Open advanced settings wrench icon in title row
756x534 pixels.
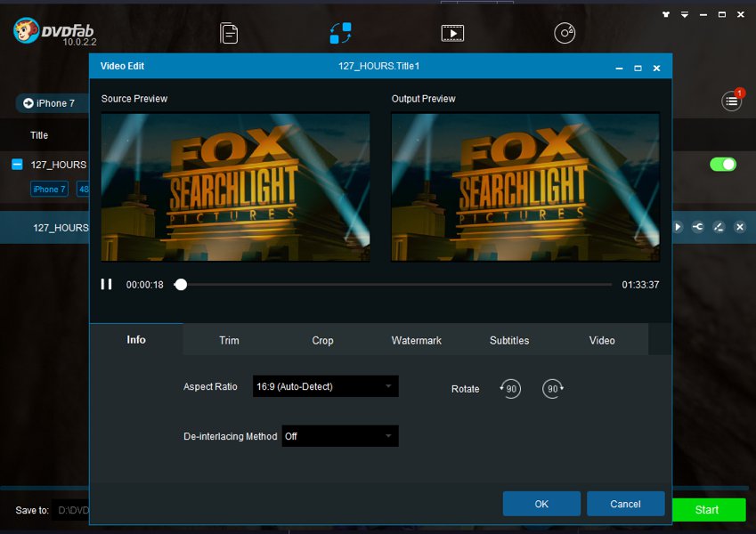coord(697,227)
